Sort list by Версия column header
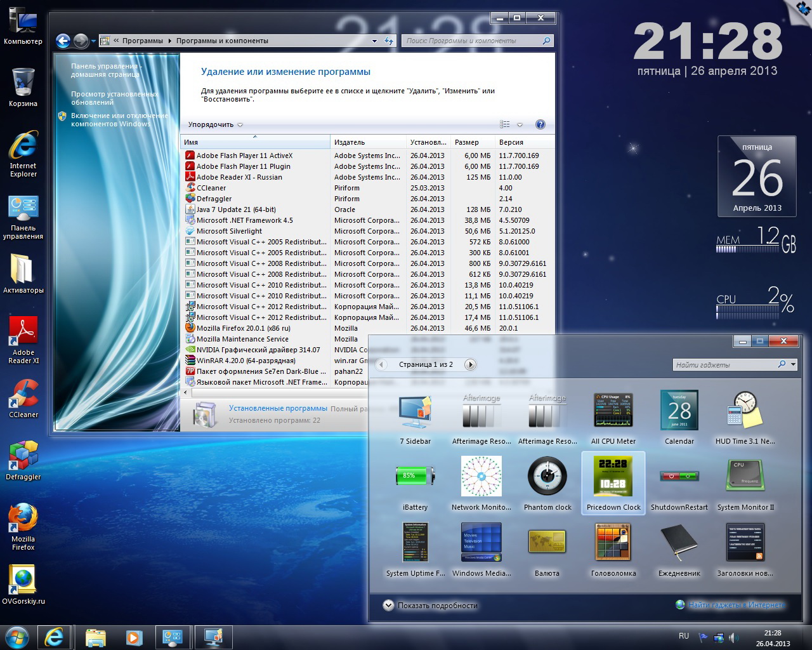Screen dimensions: 812x650 click(525, 142)
